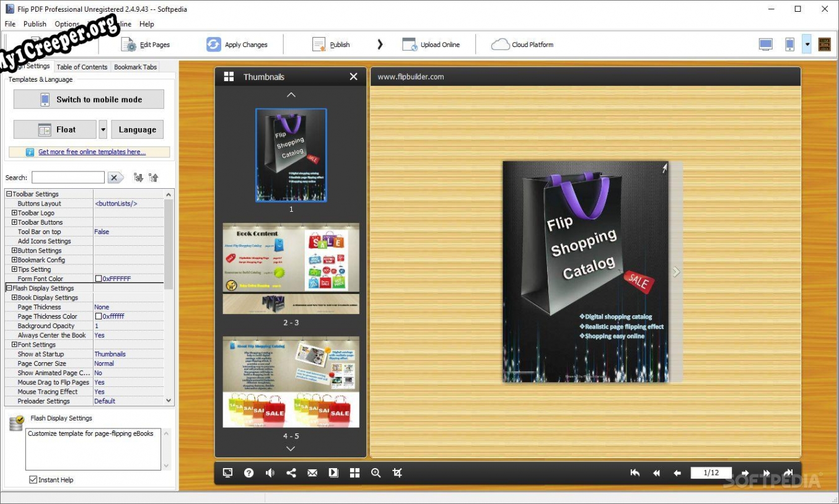Collapse the Toolbar Settings section
Screen dimensions: 839x504
pos(9,194)
